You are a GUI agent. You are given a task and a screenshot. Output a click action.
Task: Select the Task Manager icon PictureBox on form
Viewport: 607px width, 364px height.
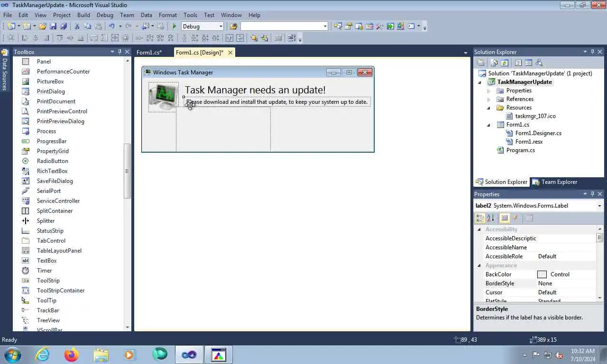pos(164,97)
